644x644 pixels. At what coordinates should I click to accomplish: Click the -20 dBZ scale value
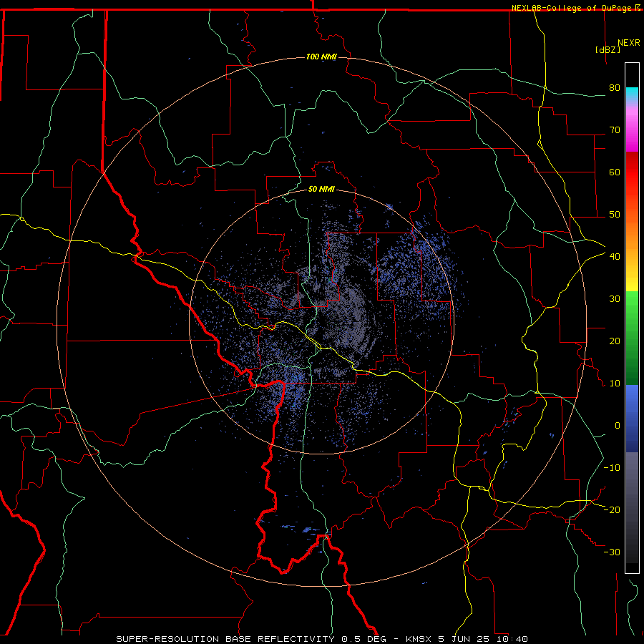pyautogui.click(x=612, y=509)
